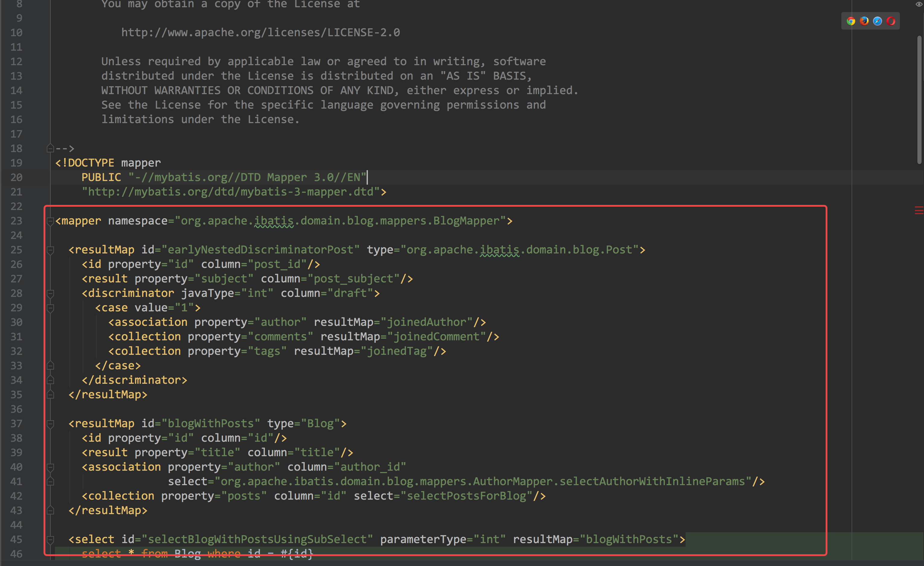The height and width of the screenshot is (566, 924).
Task: Open file preview in Safari browser
Action: click(878, 21)
